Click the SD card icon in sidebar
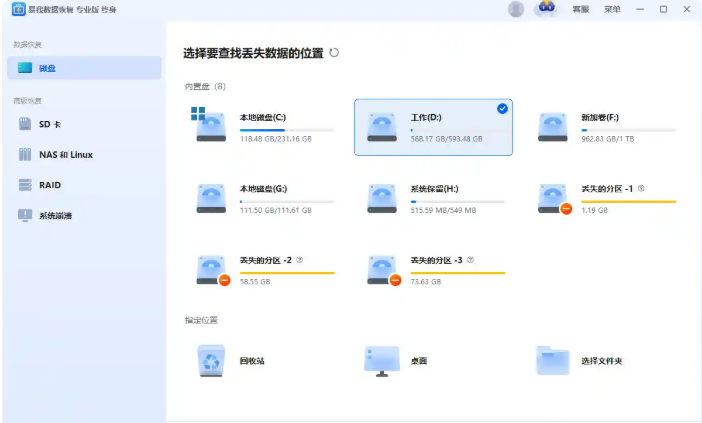Image resolution: width=702 pixels, height=423 pixels. coord(25,124)
